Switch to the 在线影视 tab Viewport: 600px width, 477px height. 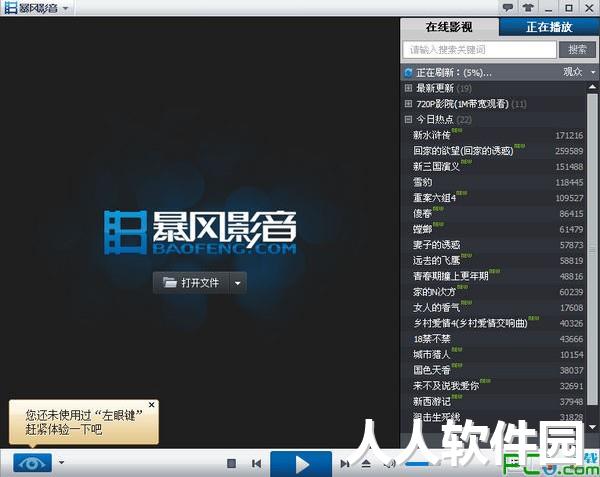tap(449, 27)
